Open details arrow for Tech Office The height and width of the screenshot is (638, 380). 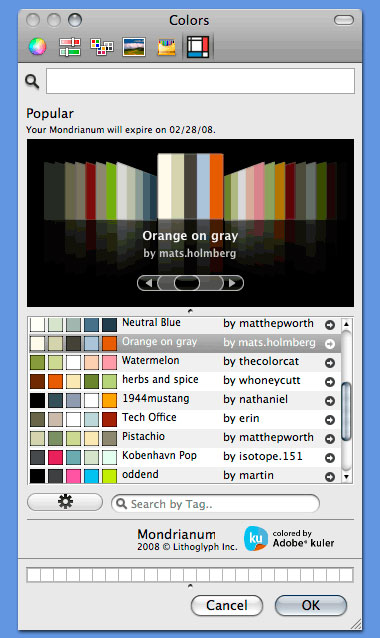pyautogui.click(x=330, y=419)
